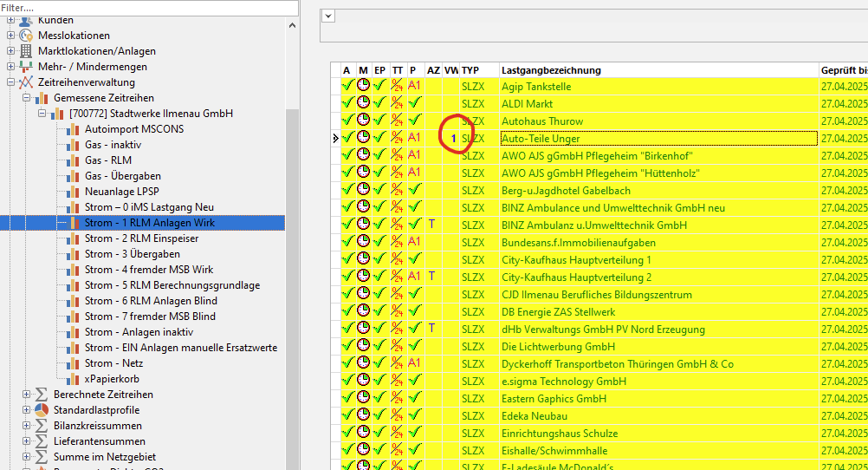The image size is (868, 470).
Task: Click the Standardlastprofile pie chart icon
Action: pos(42,410)
